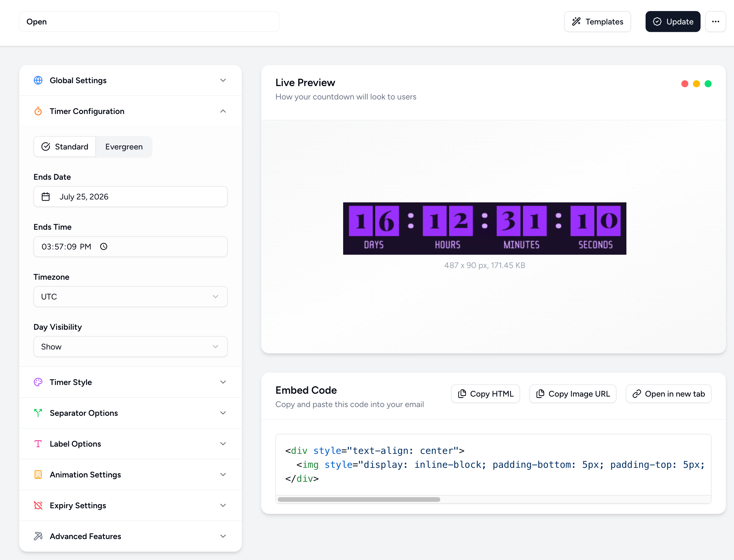
Task: Click the Advanced Features tools icon
Action: (x=38, y=536)
